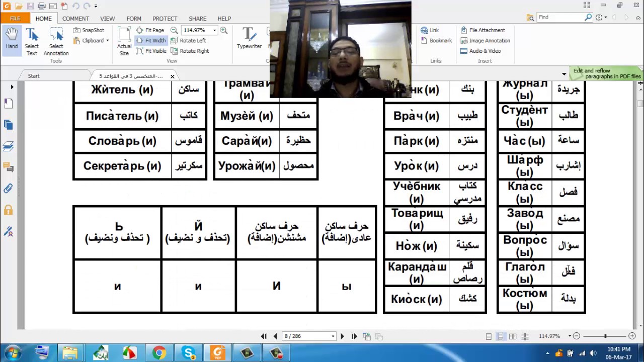Viewport: 644px width, 362px height.
Task: Open the Clipboard dropdown
Action: (x=91, y=41)
